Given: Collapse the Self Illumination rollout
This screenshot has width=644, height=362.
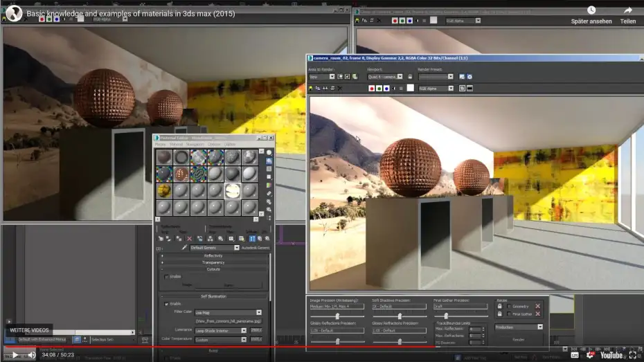Looking at the screenshot, I should 213,296.
